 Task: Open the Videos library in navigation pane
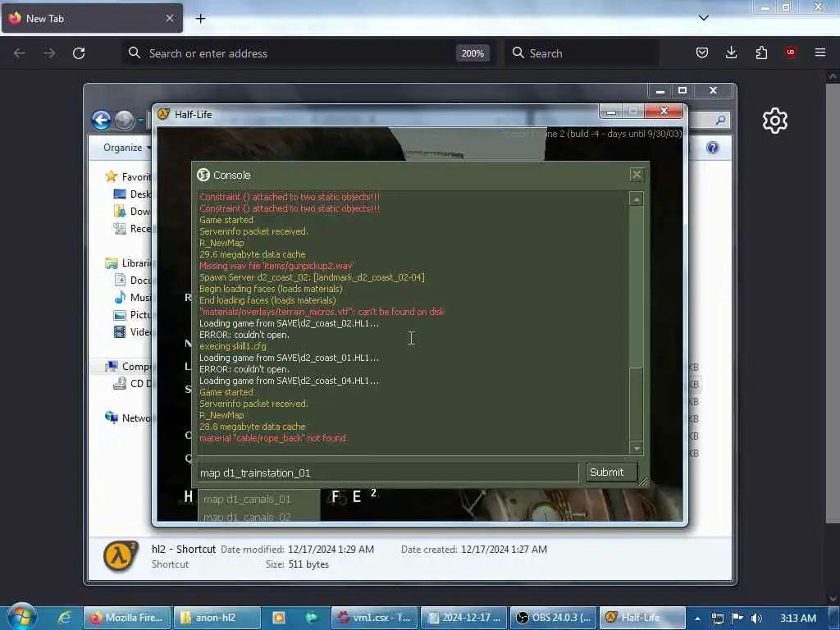133,331
